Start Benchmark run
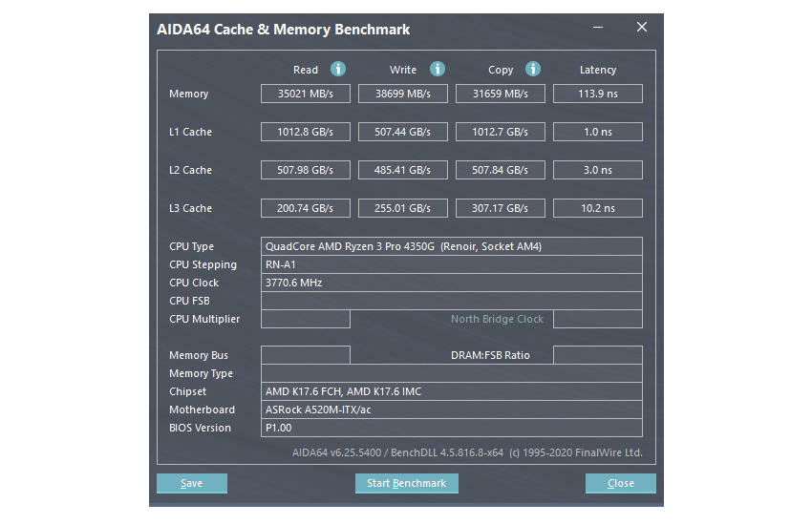Image resolution: width=812 pixels, height=525 pixels. (407, 483)
